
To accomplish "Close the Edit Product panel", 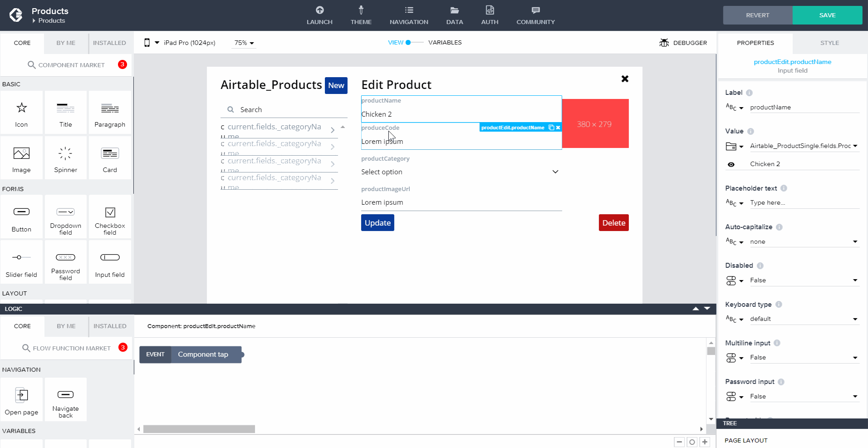I will (625, 79).
